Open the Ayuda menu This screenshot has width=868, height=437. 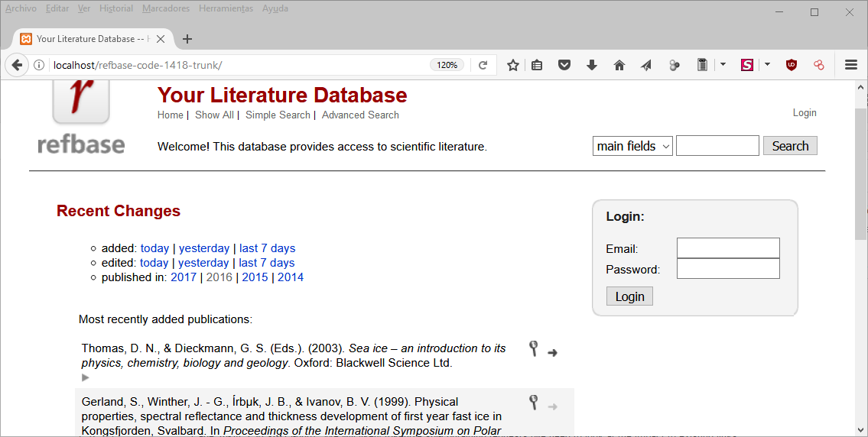(275, 8)
